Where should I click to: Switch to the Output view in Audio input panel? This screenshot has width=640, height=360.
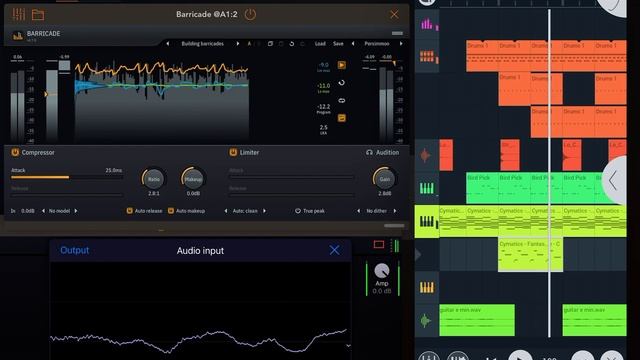74,250
